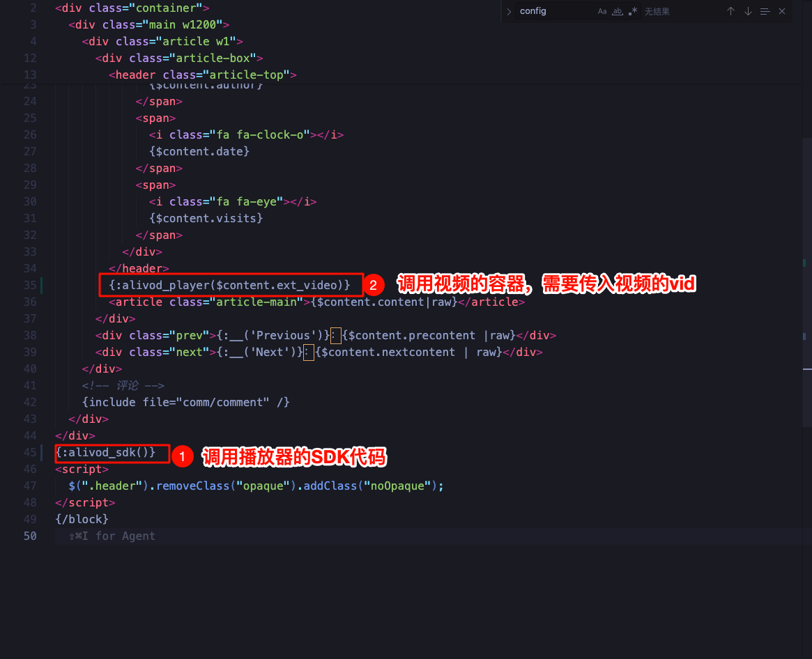Click sticky header line 'div class="container"'
812x659 pixels.
coord(132,8)
